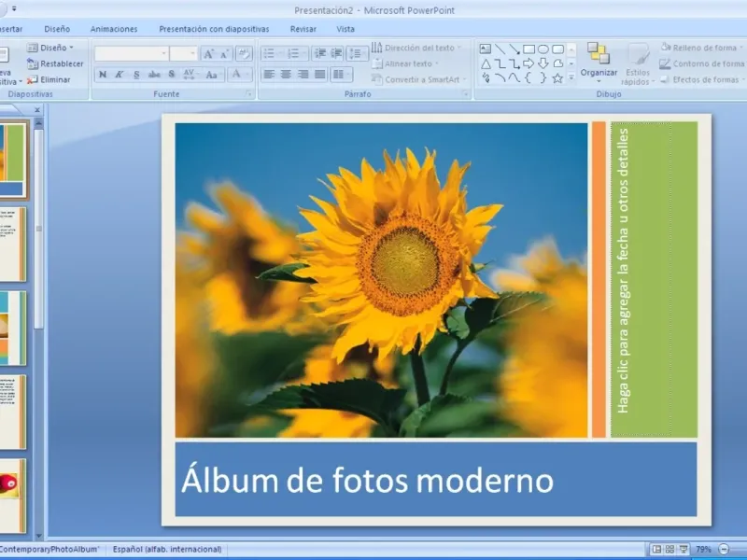This screenshot has width=747, height=560.
Task: Click the increase list level icon
Action: pos(336,53)
